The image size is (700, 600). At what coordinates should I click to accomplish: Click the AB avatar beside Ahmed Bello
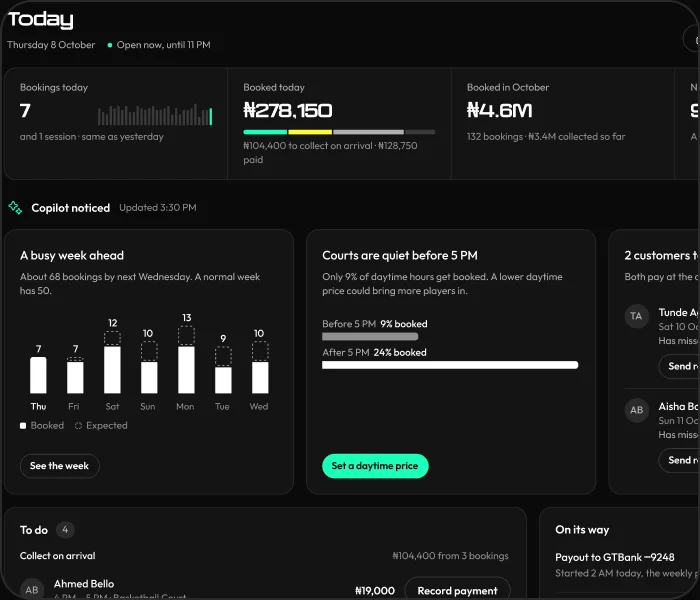point(32,589)
